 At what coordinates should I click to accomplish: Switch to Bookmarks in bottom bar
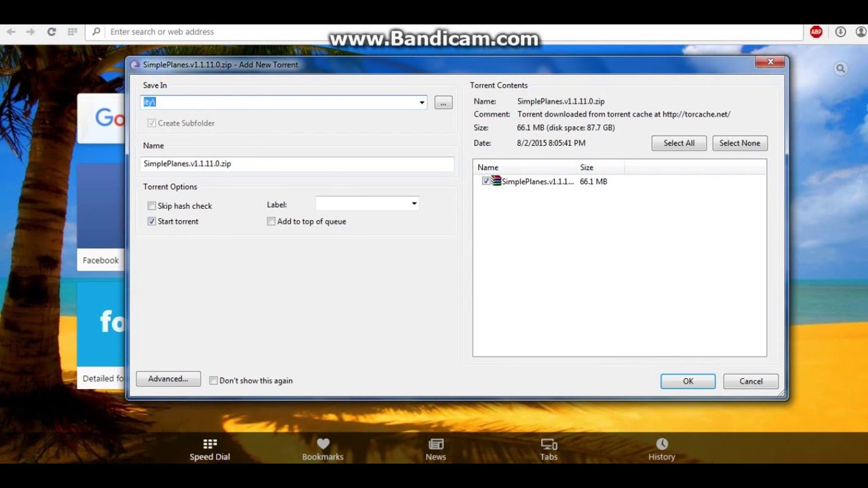(323, 449)
